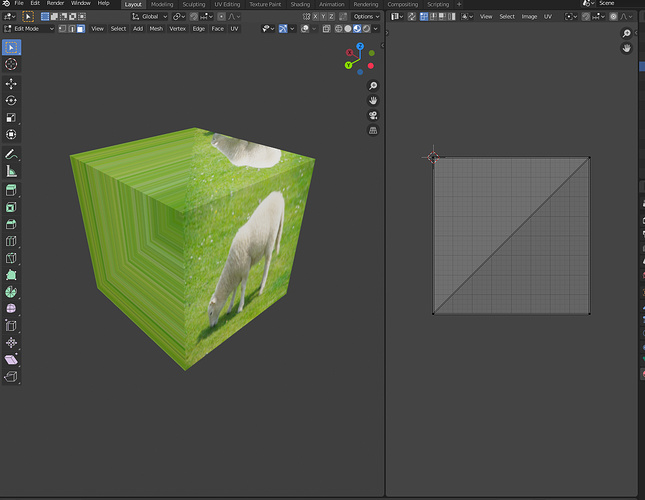Open the overlays dropdown arrow
This screenshot has width=645, height=500.
[314, 29]
